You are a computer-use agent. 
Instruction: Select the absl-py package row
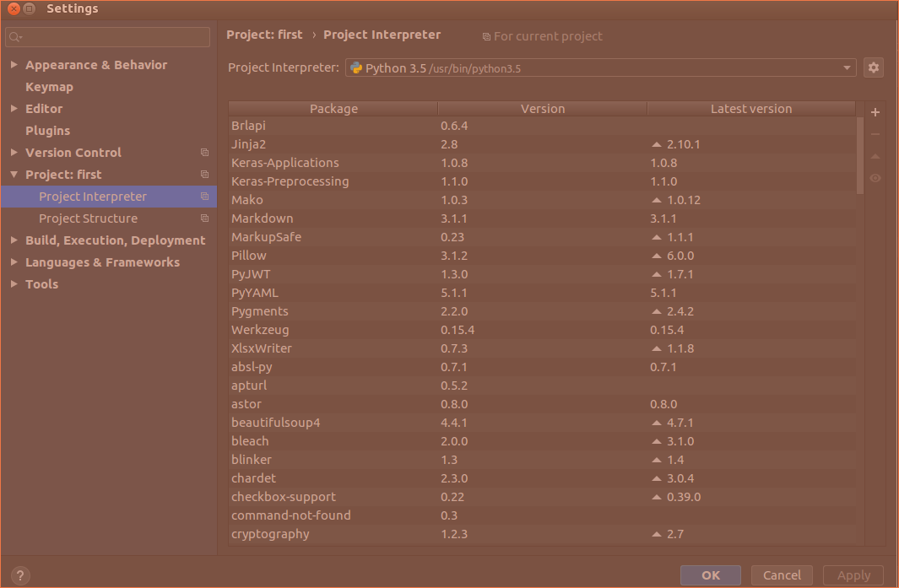click(543, 367)
